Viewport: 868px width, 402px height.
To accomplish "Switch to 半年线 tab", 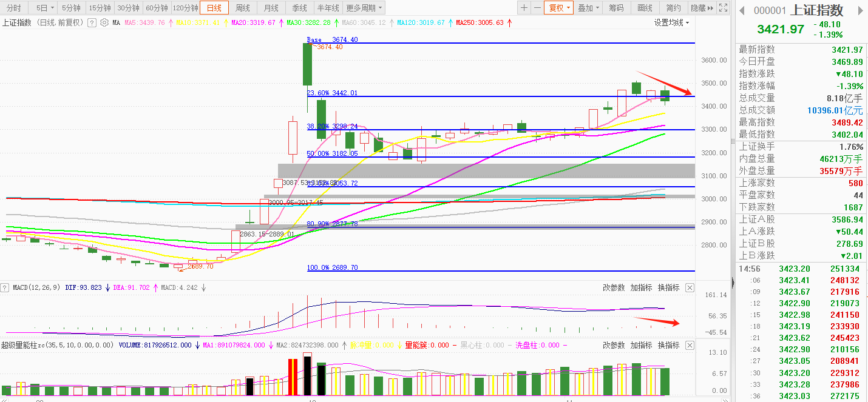I will coord(328,8).
